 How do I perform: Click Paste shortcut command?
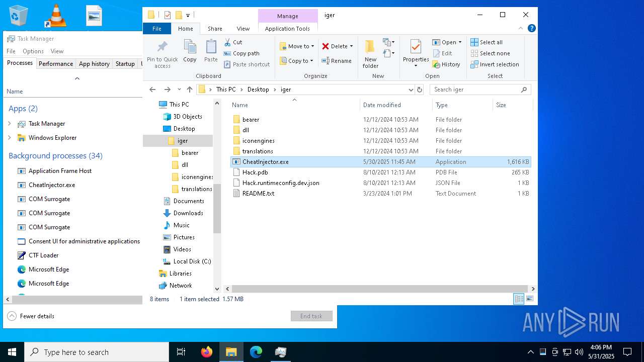pos(247,64)
